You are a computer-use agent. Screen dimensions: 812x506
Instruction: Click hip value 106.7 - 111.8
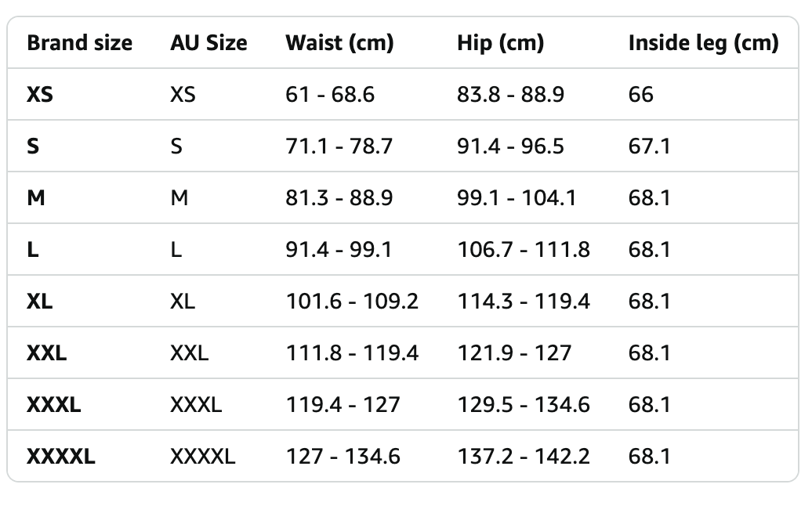(x=524, y=250)
